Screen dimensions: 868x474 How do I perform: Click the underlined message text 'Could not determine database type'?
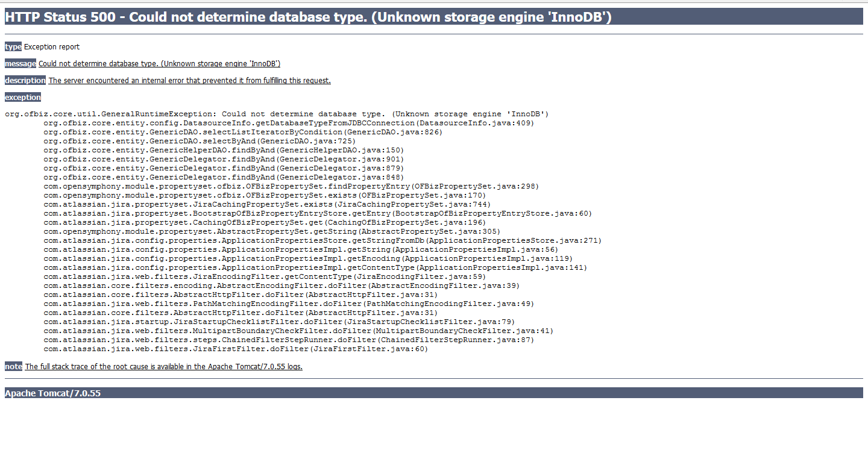[x=159, y=64]
